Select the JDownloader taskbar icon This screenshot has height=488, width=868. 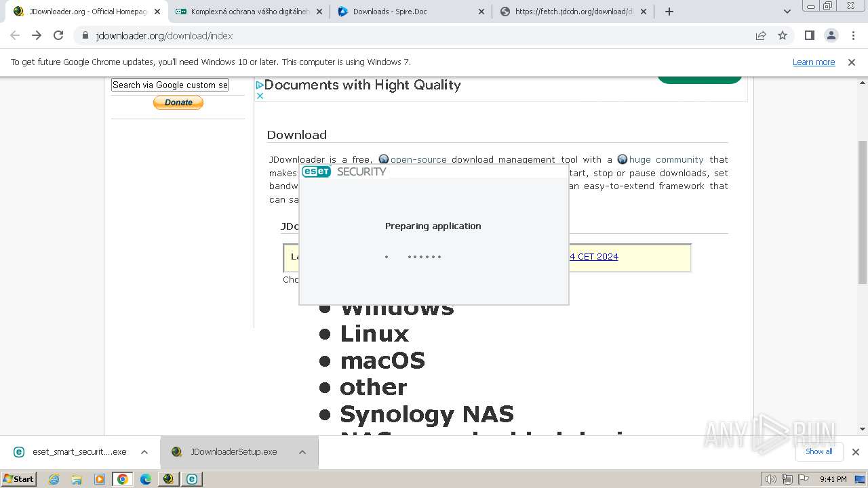point(169,479)
